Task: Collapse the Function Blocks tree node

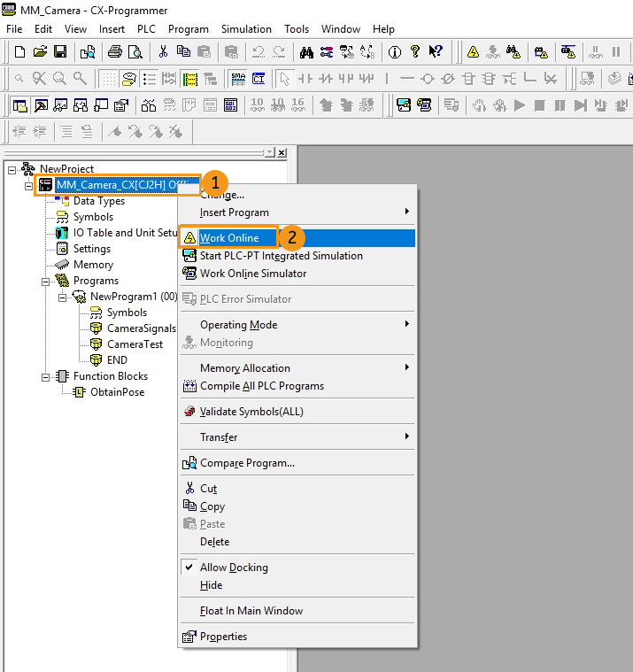Action: 45,376
